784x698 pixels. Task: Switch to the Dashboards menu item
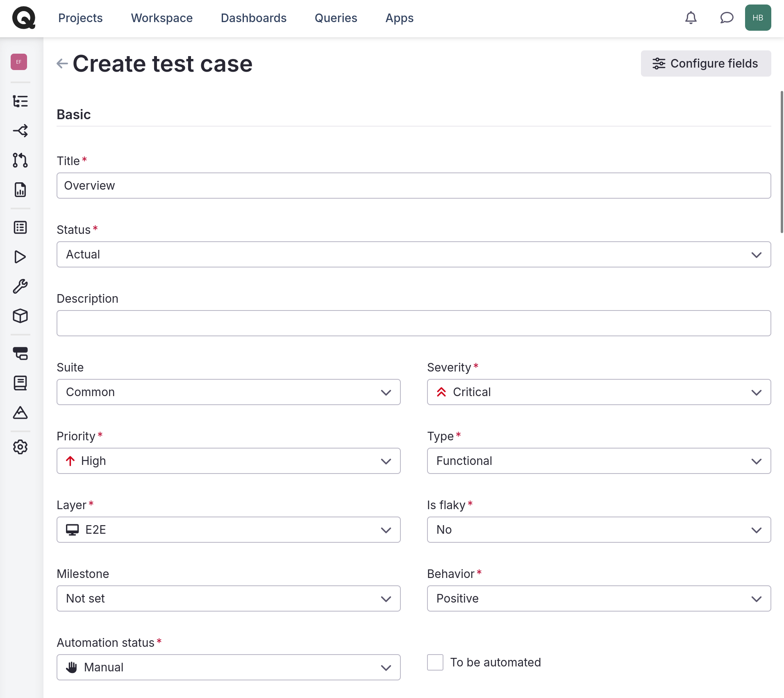click(253, 18)
